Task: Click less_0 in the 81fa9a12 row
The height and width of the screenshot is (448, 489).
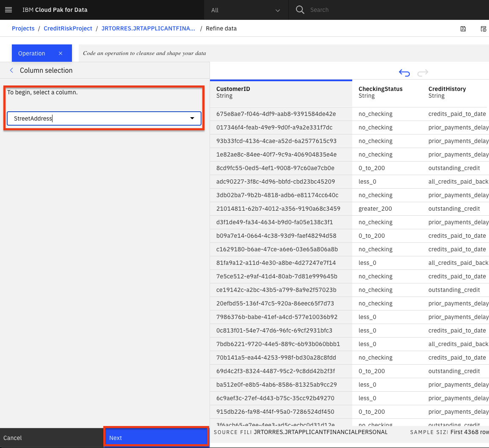Action: [x=367, y=263]
